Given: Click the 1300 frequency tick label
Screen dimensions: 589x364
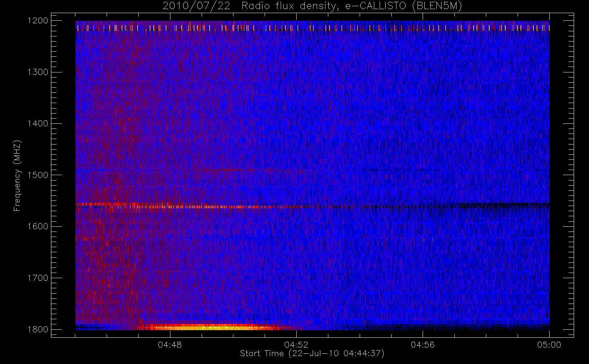Looking at the screenshot, I should (x=38, y=72).
